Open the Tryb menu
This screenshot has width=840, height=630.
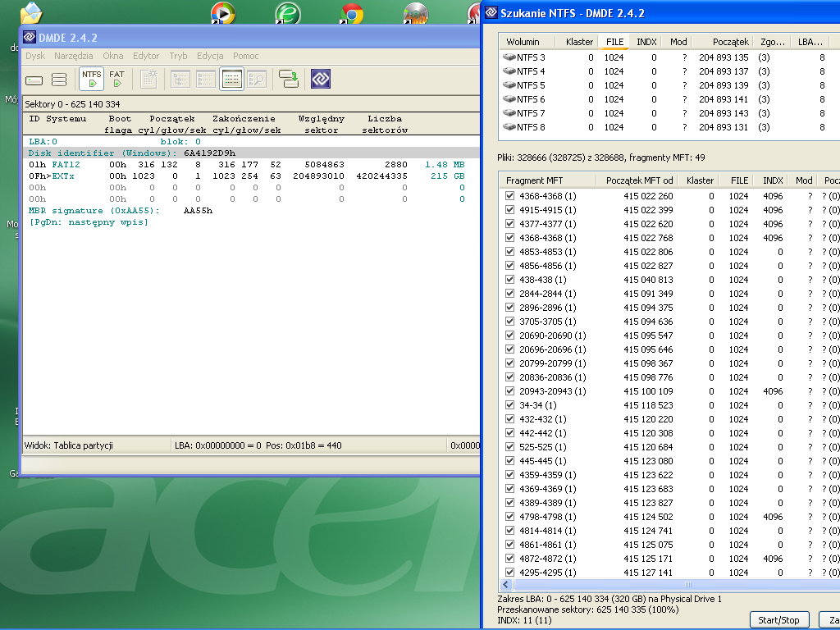point(178,56)
